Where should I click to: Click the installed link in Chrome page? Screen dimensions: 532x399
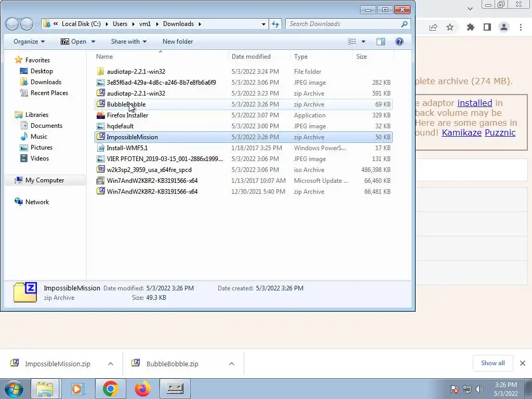coord(475,103)
